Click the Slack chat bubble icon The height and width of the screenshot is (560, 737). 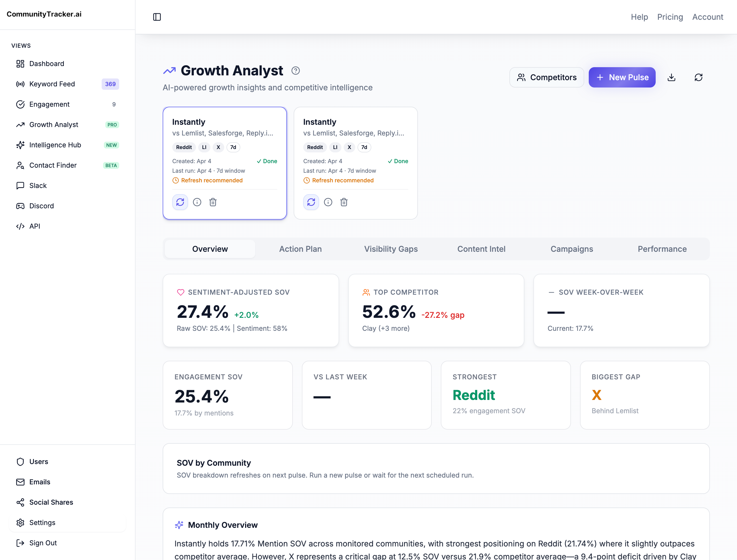(x=20, y=186)
